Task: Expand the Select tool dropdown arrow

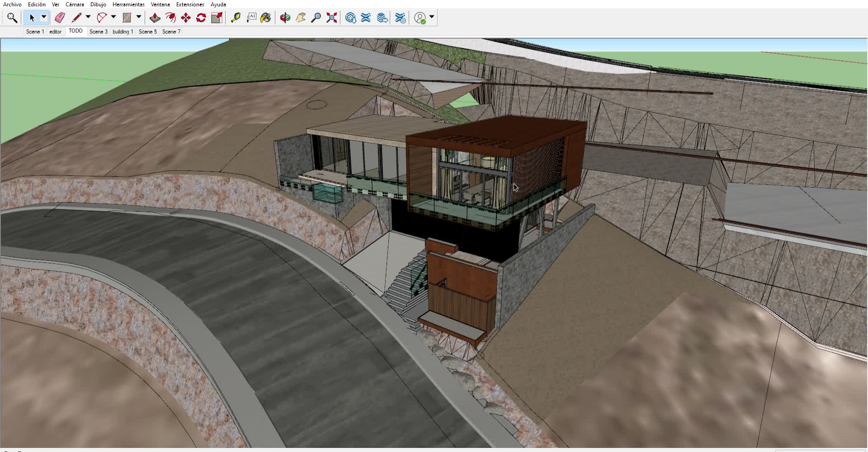Action: pos(44,18)
